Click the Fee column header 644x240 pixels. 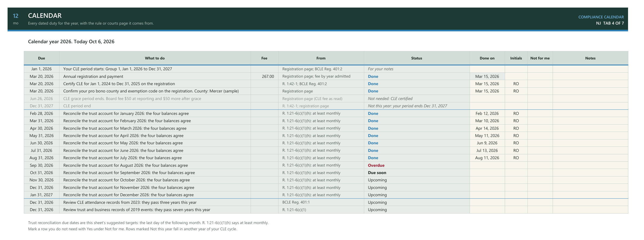coord(264,58)
